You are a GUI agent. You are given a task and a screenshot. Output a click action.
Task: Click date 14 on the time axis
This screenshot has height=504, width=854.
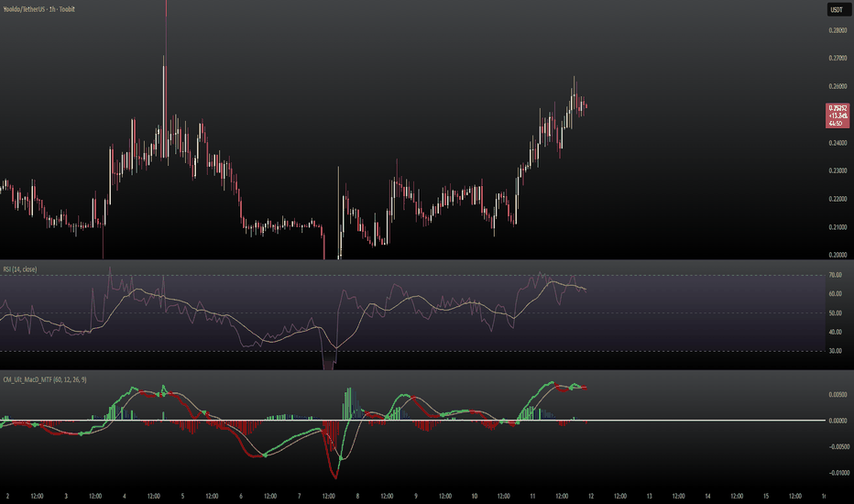pos(707,496)
